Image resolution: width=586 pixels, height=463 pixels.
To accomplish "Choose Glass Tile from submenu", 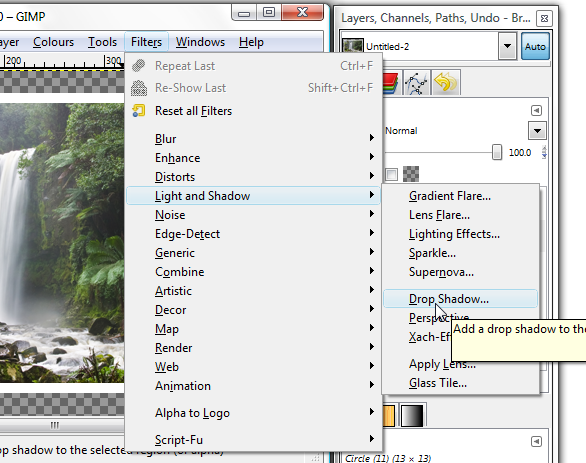I will coord(460,383).
